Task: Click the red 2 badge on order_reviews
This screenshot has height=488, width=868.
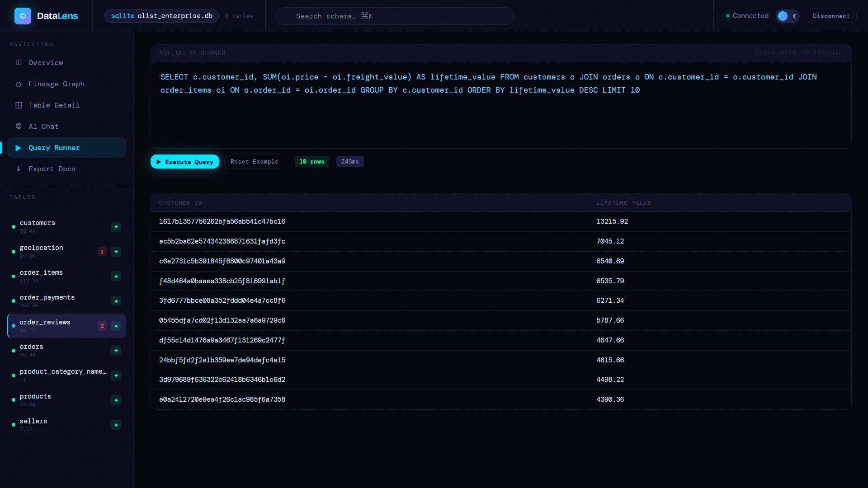Action: [102, 326]
